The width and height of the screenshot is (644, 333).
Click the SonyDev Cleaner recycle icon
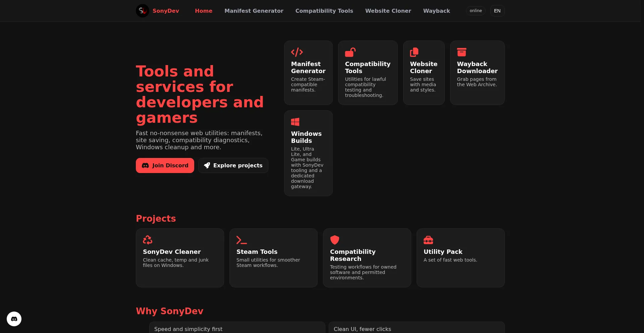[148, 240]
